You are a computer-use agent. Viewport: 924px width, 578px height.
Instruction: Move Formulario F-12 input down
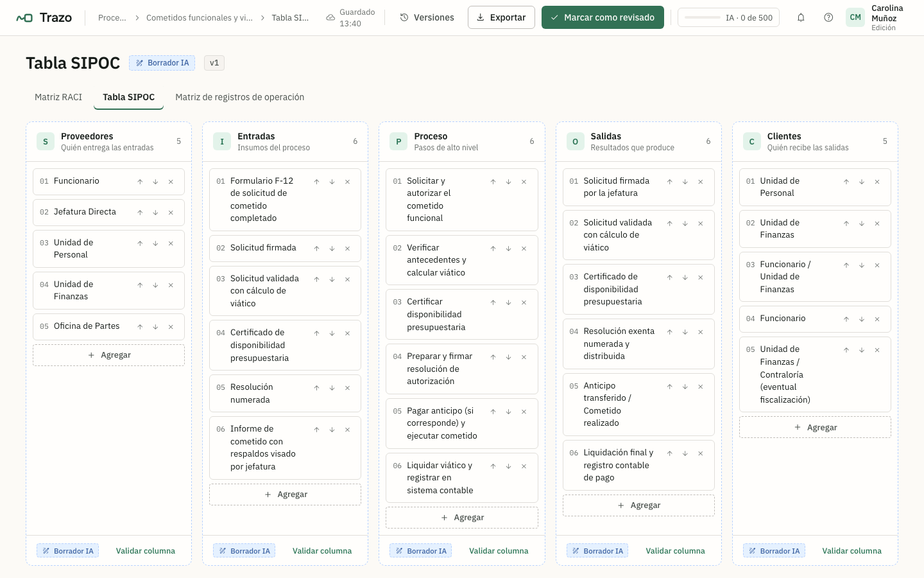pyautogui.click(x=332, y=182)
